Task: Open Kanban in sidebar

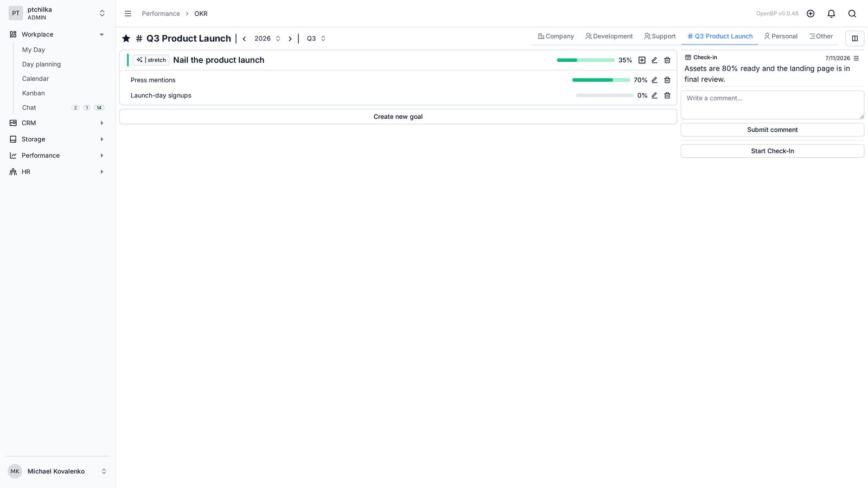Action: tap(34, 93)
